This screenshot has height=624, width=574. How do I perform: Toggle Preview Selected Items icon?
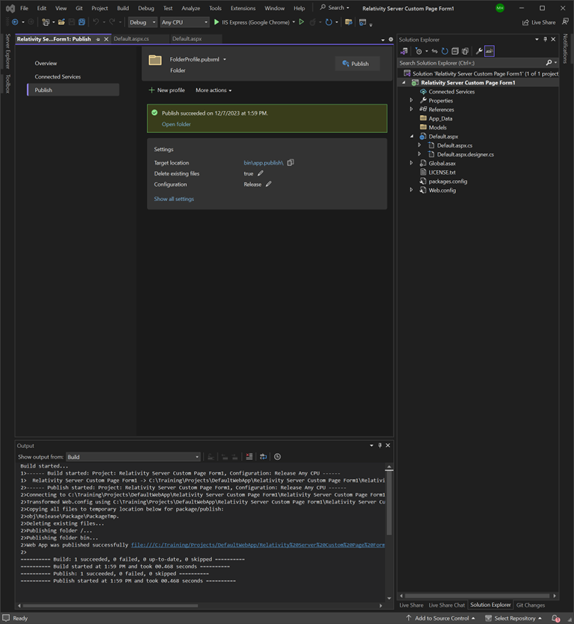click(489, 51)
